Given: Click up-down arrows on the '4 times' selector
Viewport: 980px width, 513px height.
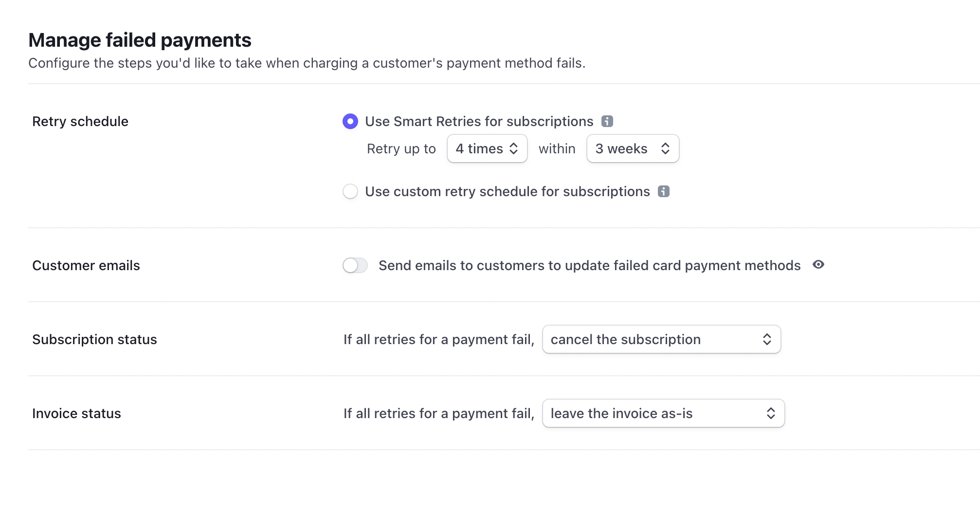Looking at the screenshot, I should click(513, 148).
